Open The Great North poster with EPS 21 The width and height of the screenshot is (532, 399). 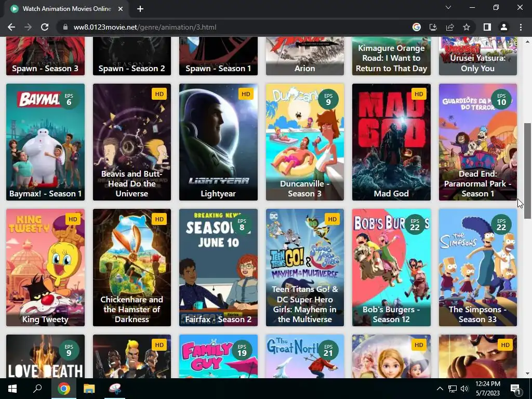[x=304, y=356]
